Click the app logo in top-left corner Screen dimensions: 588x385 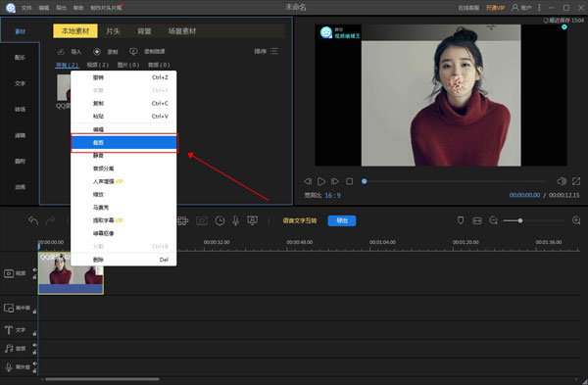click(11, 8)
